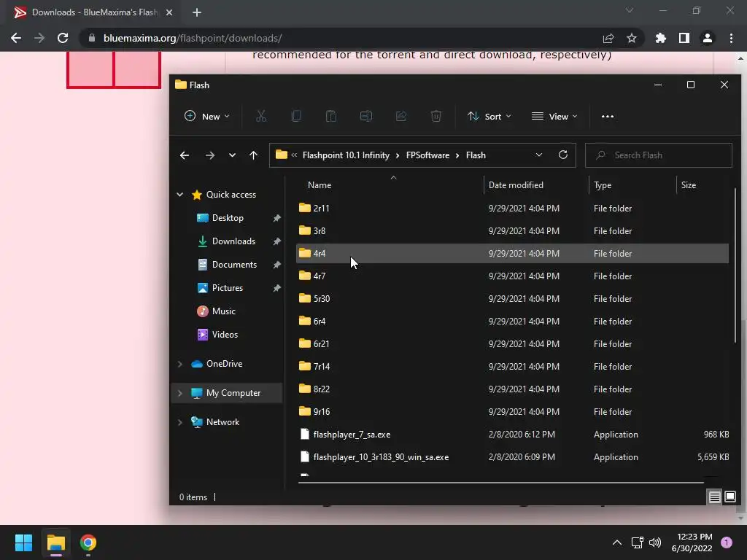
Task: Click Chrome icon in the taskbar
Action: 88,542
